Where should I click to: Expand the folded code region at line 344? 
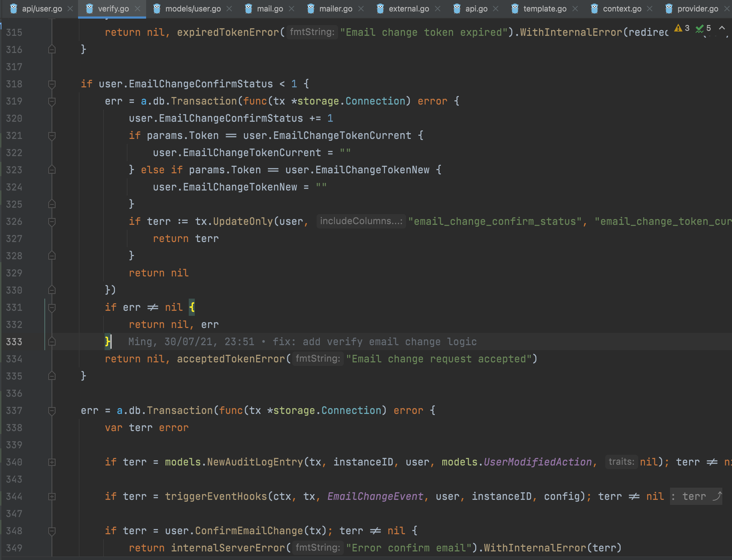click(x=52, y=497)
